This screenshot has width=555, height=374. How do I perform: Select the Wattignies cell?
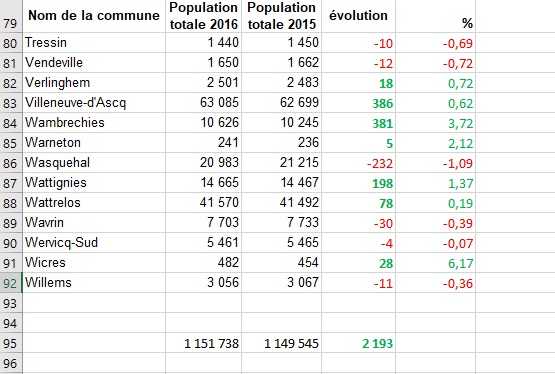[94, 183]
